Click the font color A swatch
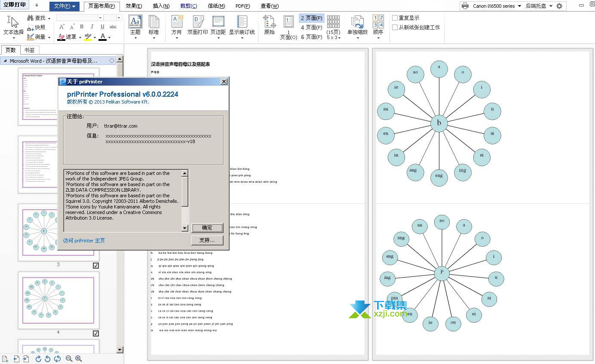The height and width of the screenshot is (364, 595). [x=102, y=37]
